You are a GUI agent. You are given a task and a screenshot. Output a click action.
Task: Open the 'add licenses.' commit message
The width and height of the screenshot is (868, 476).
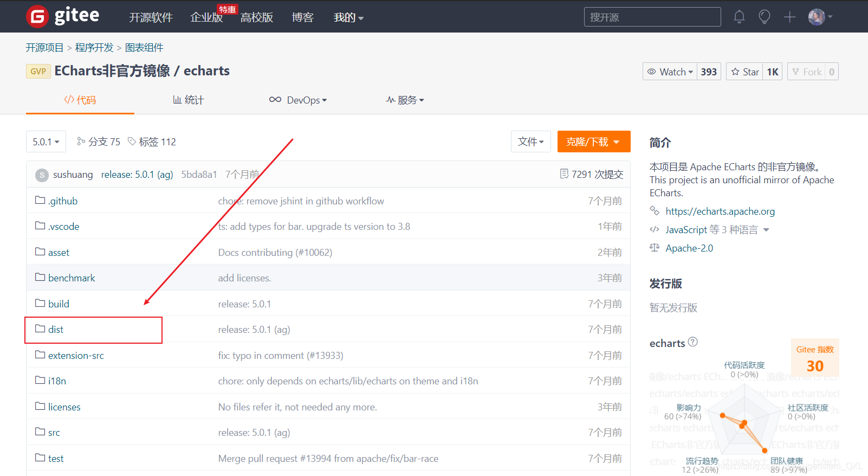[244, 278]
